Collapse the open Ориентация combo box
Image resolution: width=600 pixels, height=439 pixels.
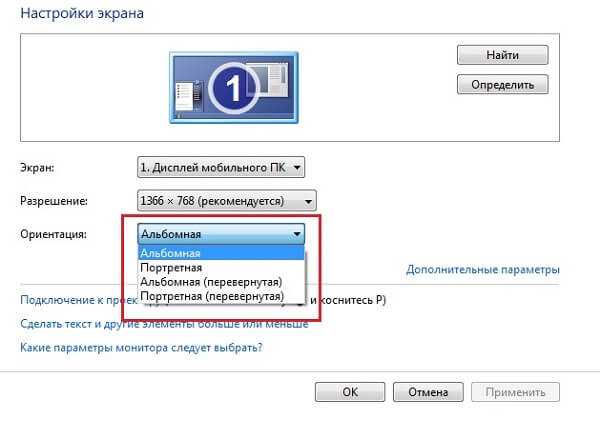point(297,233)
